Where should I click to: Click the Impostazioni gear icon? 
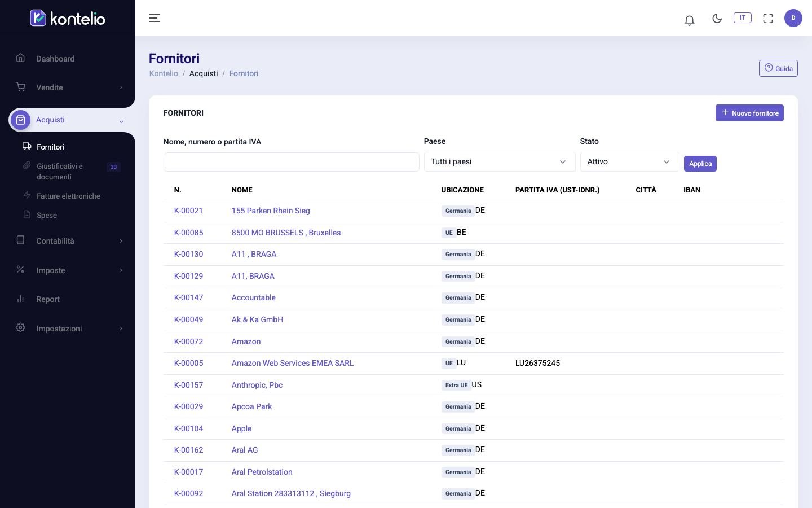(21, 328)
